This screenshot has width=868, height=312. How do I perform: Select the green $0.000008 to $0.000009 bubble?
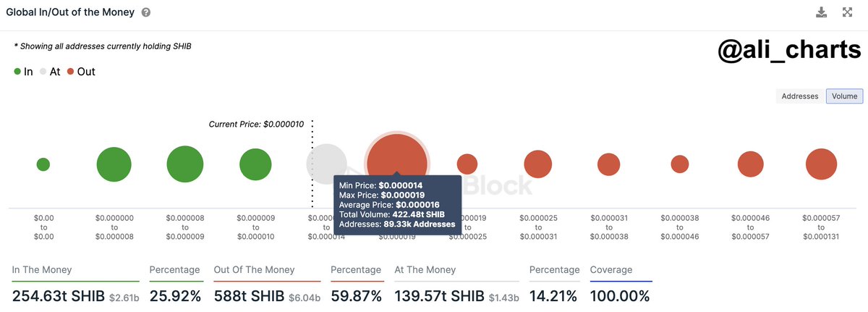coord(184,164)
